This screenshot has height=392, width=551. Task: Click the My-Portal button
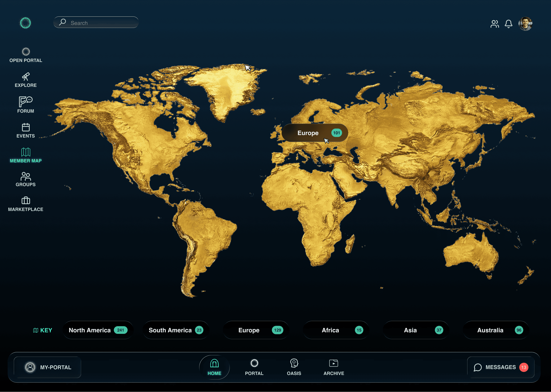tap(48, 367)
